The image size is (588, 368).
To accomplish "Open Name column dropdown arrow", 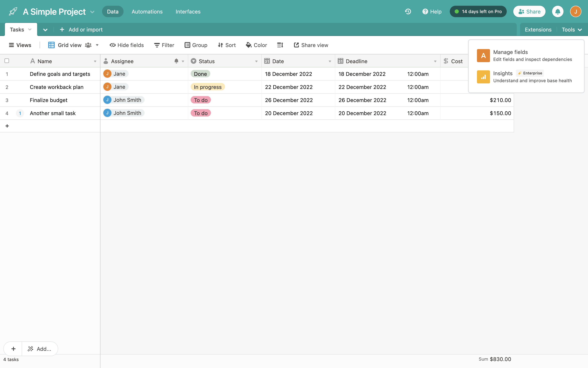I will click(x=95, y=61).
